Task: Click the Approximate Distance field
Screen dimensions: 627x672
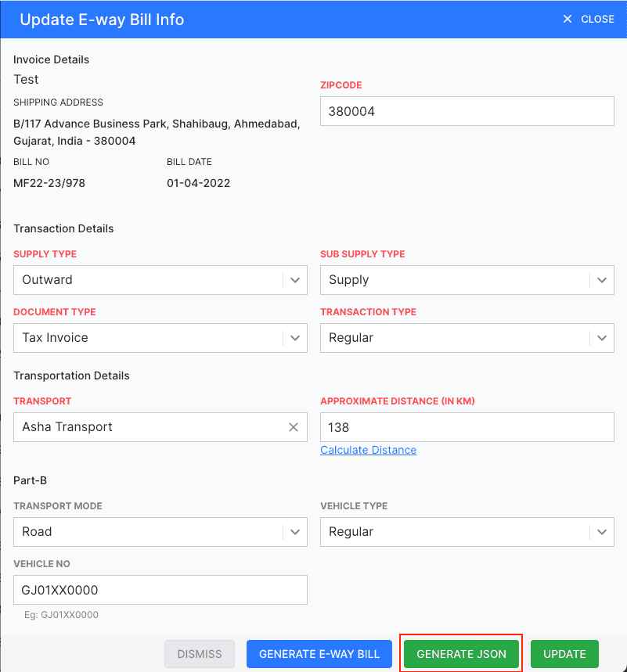Action: pyautogui.click(x=467, y=427)
